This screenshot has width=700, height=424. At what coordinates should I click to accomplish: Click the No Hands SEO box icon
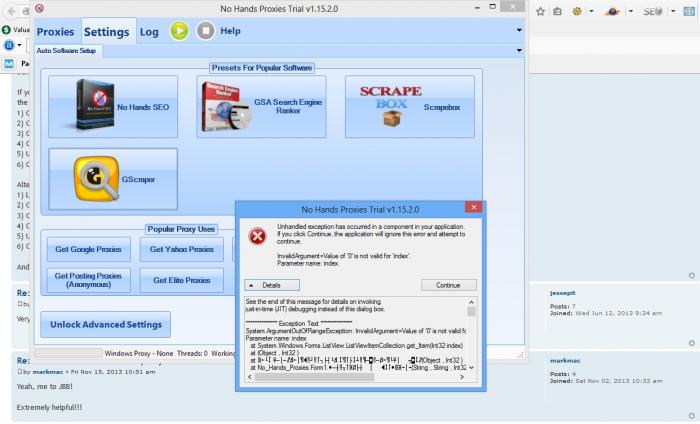coord(95,104)
